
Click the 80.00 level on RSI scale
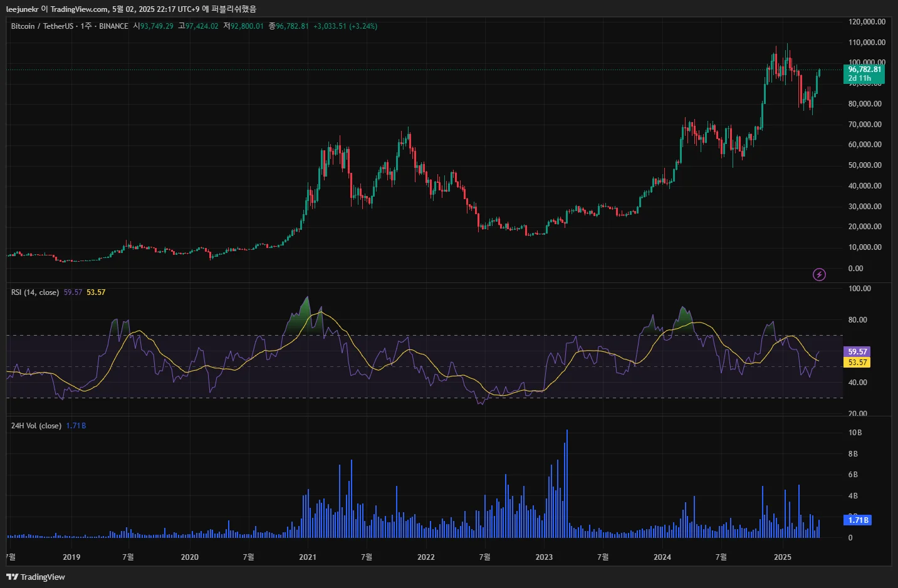click(x=858, y=320)
